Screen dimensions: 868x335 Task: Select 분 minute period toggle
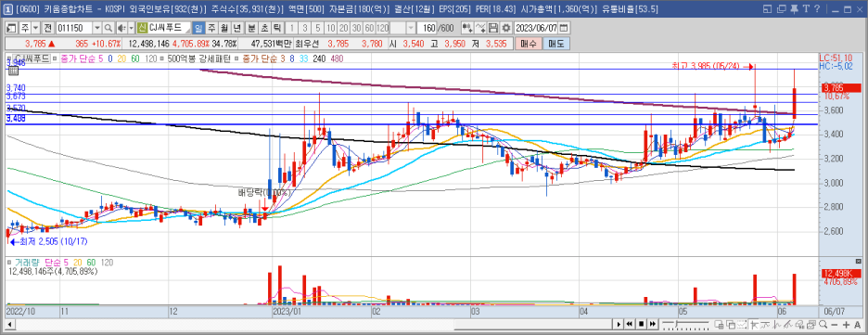coord(250,28)
